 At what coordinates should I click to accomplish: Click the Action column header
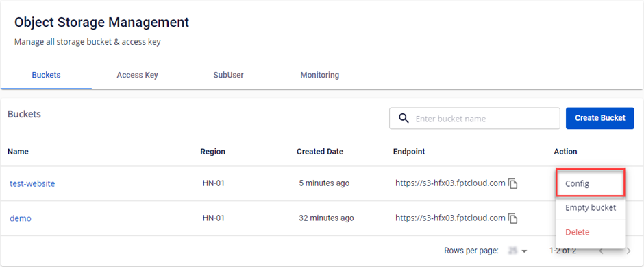pyautogui.click(x=565, y=152)
